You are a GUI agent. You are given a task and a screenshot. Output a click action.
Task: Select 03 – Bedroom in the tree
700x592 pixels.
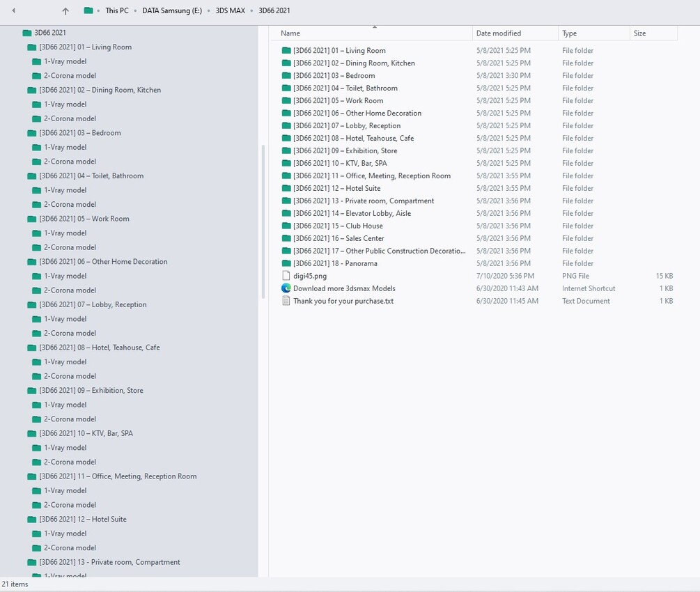80,132
